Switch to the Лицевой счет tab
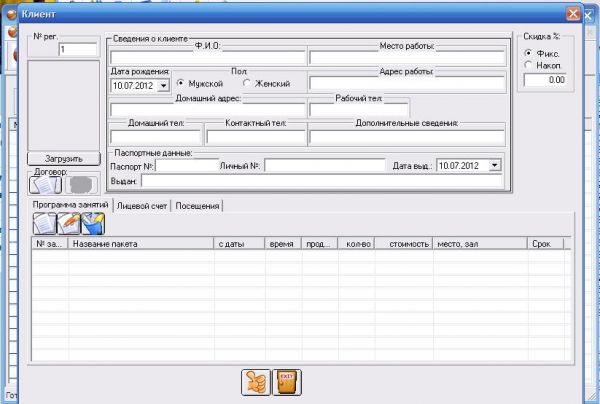Image resolution: width=600 pixels, height=404 pixels. pos(142,205)
